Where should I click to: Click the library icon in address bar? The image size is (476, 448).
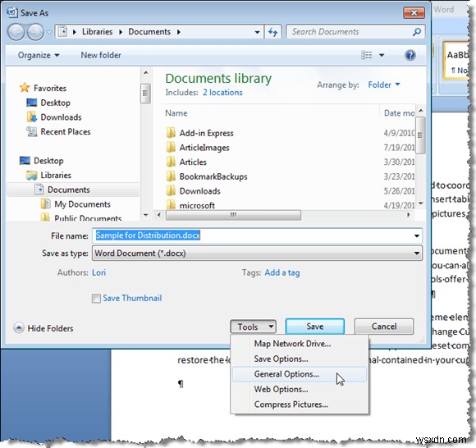(62, 31)
